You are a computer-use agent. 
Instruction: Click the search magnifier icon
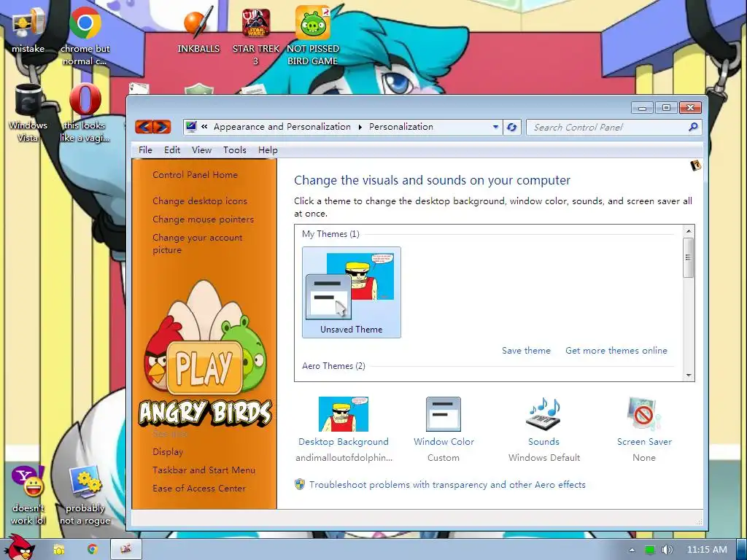click(x=693, y=127)
